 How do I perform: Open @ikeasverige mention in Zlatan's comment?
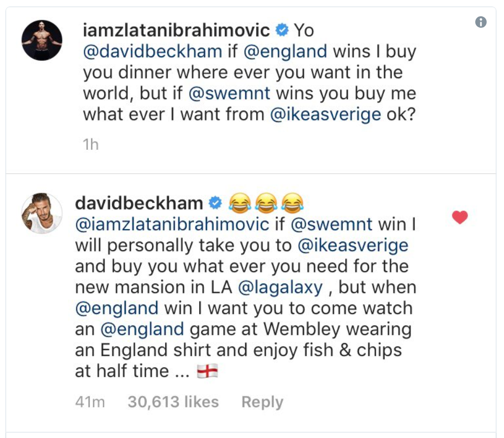[325, 115]
